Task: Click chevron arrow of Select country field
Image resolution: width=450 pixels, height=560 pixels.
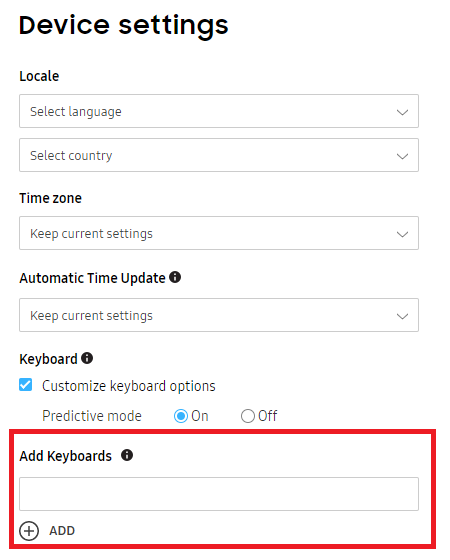Action: pos(402,156)
